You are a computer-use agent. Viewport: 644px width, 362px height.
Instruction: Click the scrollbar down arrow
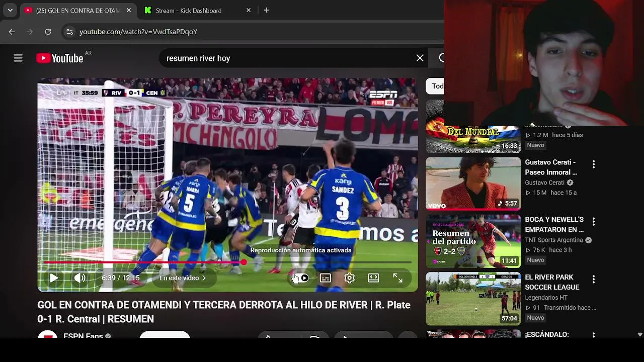(x=640, y=334)
